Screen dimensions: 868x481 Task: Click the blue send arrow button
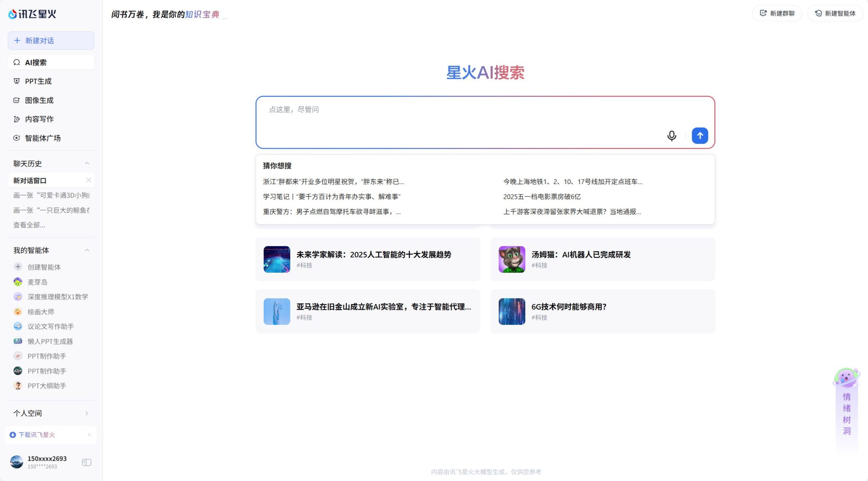pos(699,136)
